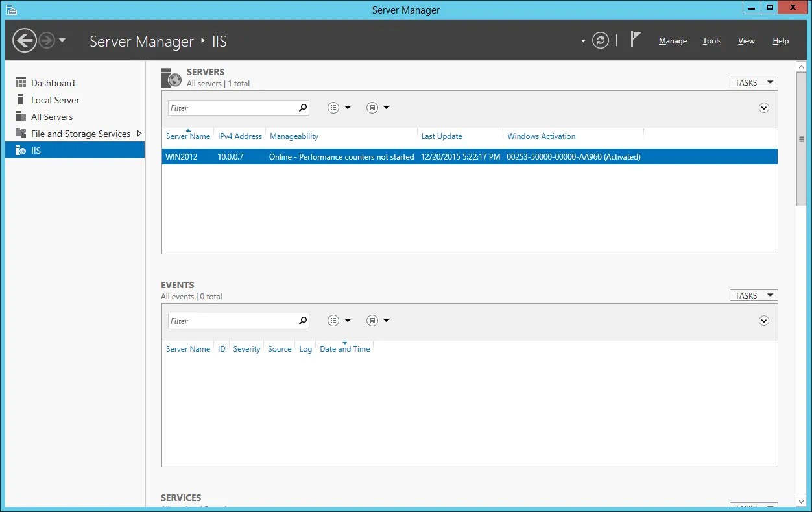This screenshot has width=812, height=512.
Task: Sort Events by Source column
Action: pos(280,349)
